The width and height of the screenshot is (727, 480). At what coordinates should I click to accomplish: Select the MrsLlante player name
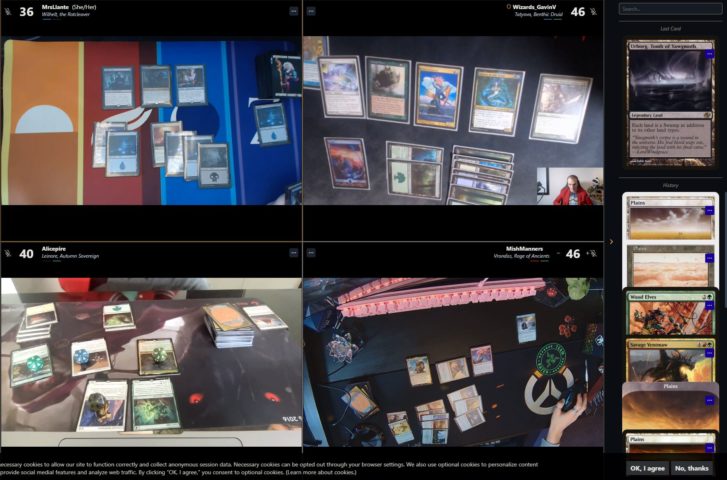[x=55, y=7]
